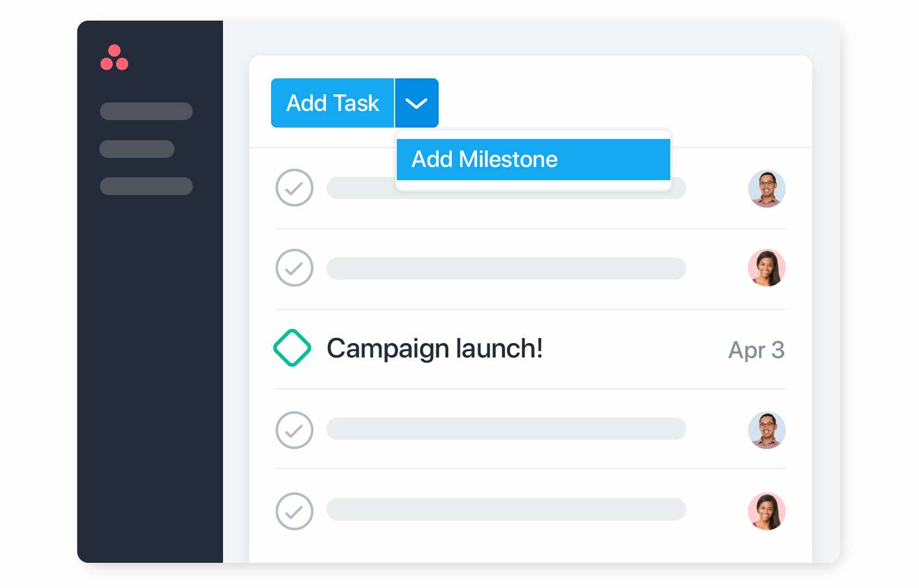Complete the bottom task via its checkmark
The height and width of the screenshot is (588, 919).
pos(294,511)
